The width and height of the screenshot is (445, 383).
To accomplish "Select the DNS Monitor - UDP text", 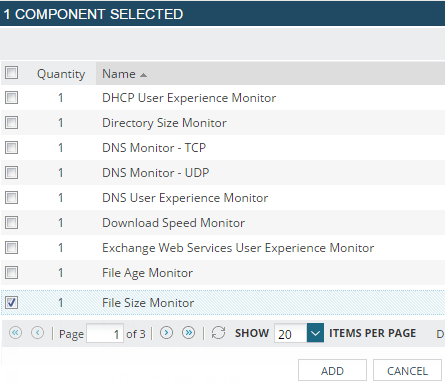I will [156, 173].
